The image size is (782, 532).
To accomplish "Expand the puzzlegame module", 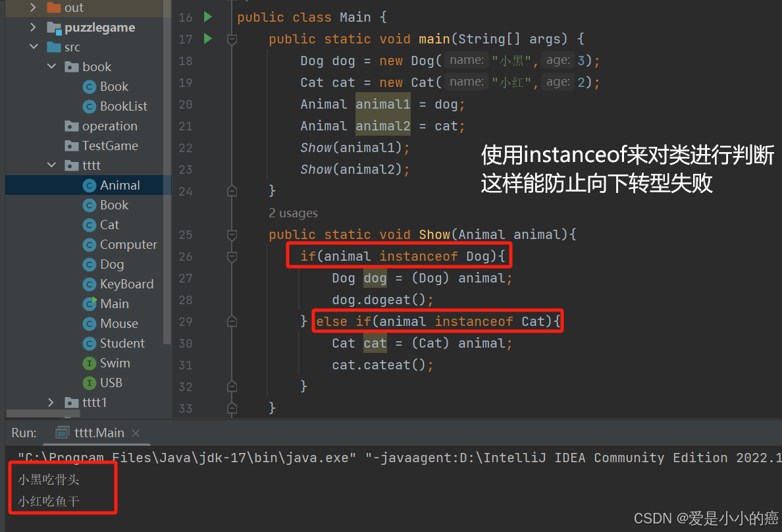I will pyautogui.click(x=33, y=27).
